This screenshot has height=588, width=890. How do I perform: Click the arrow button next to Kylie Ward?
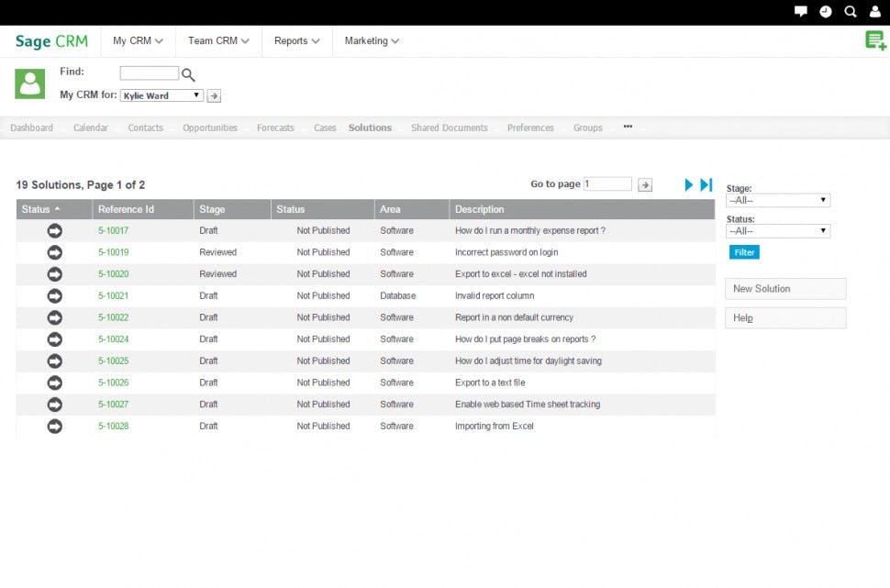tap(214, 96)
